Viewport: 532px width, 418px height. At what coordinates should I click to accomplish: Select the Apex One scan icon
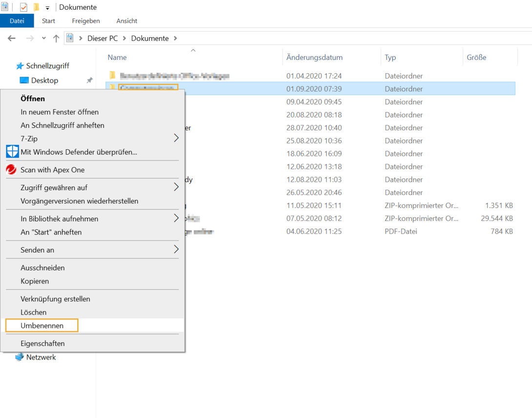pyautogui.click(x=11, y=169)
